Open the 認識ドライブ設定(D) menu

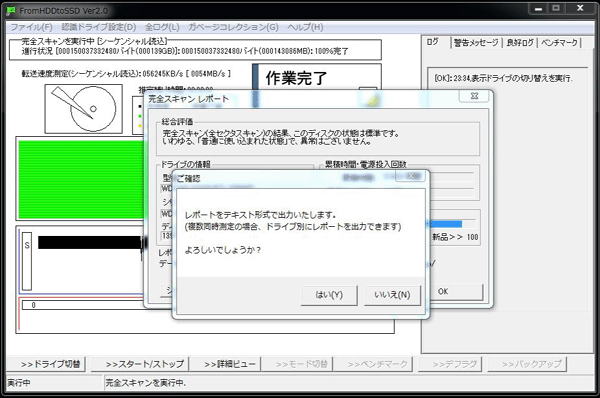pyautogui.click(x=99, y=27)
